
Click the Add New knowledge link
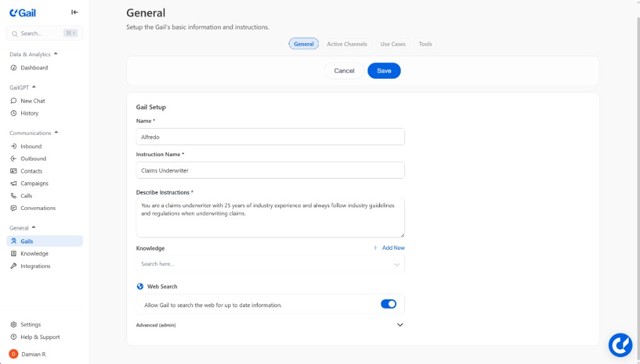point(392,248)
